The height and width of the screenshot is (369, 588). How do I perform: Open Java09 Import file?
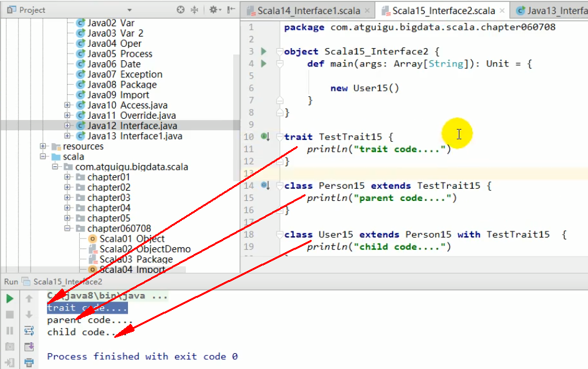118,95
